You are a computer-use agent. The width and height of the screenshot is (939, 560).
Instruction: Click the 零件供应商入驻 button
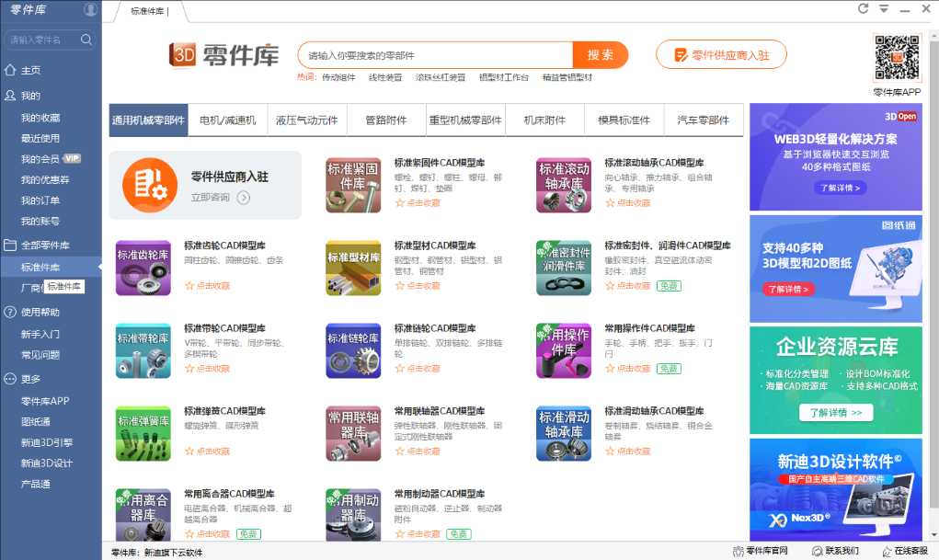tap(720, 56)
